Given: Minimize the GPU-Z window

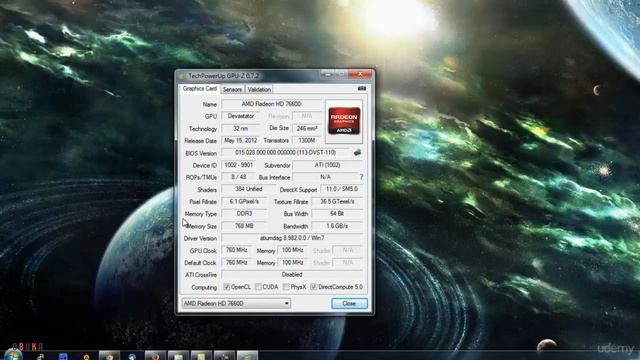Looking at the screenshot, I should point(327,74).
